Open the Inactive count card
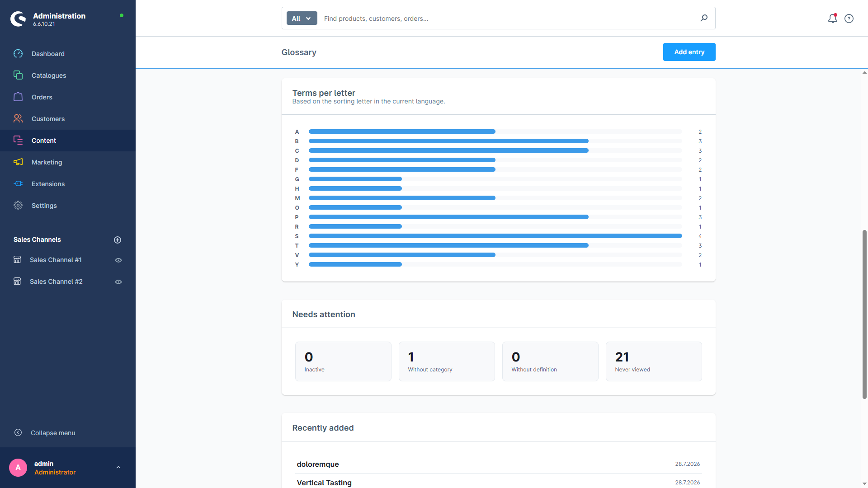Screen dimensions: 868x488 pyautogui.click(x=343, y=361)
